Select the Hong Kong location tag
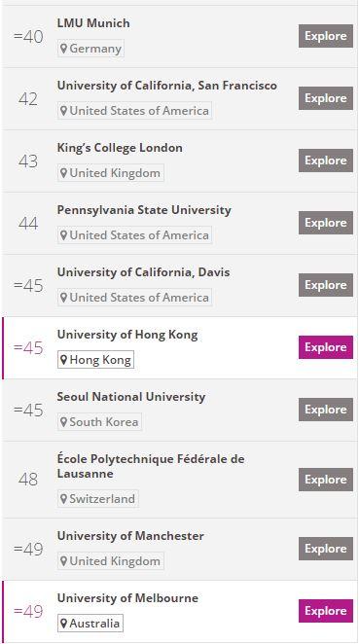The image size is (360, 644). (x=95, y=360)
